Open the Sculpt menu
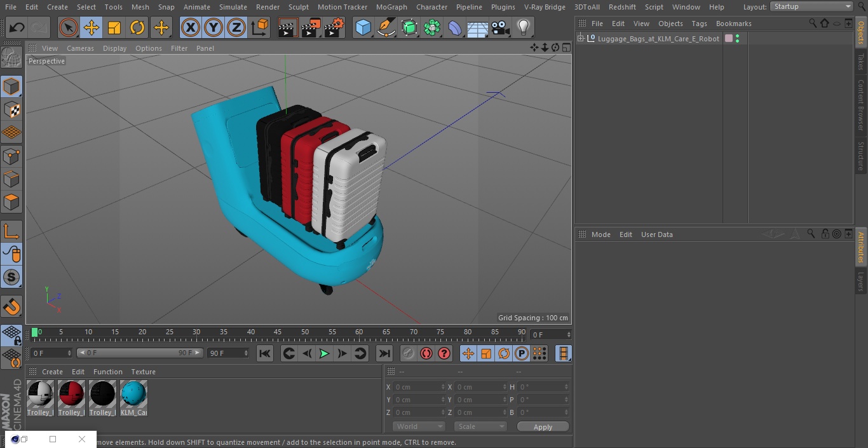868x448 pixels. pyautogui.click(x=299, y=7)
